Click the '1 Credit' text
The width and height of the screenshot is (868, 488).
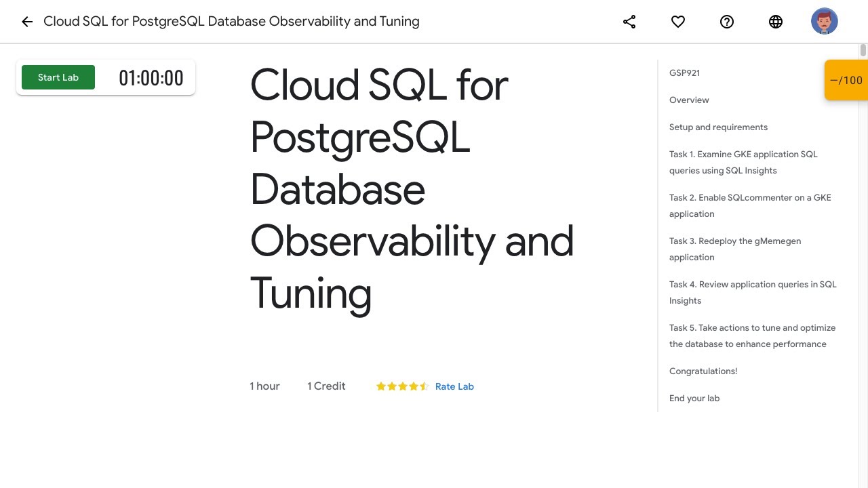coord(326,386)
